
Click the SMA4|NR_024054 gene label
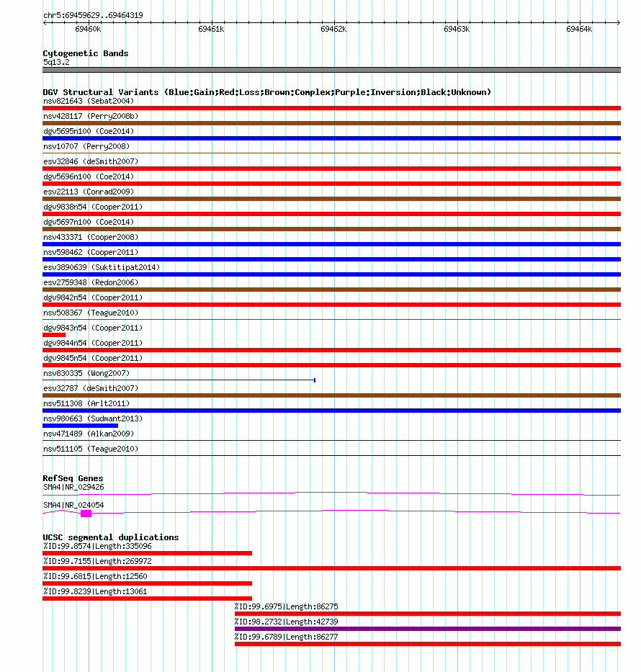click(73, 506)
